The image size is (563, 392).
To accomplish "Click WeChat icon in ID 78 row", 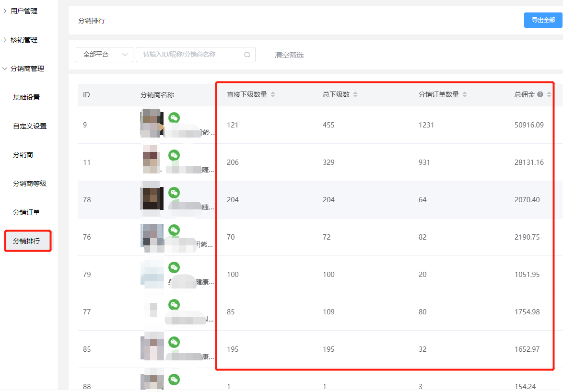I will click(174, 192).
